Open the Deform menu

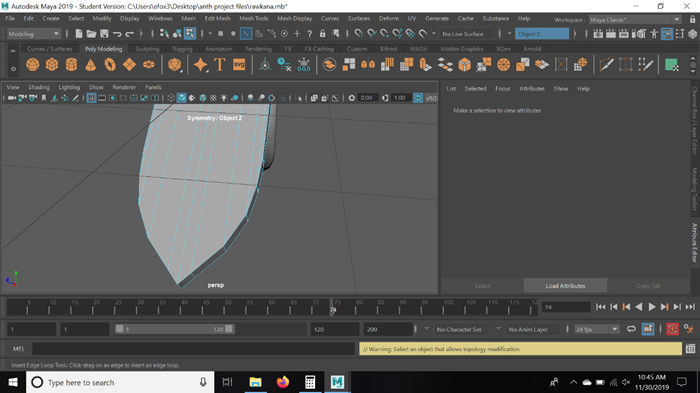tap(389, 18)
